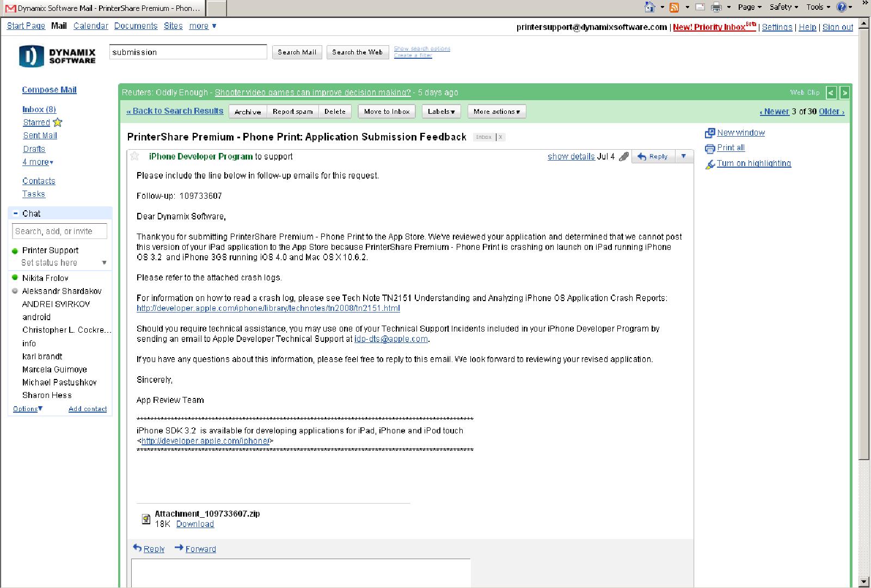
Task: Click the Forward arrow icon below message
Action: point(179,548)
